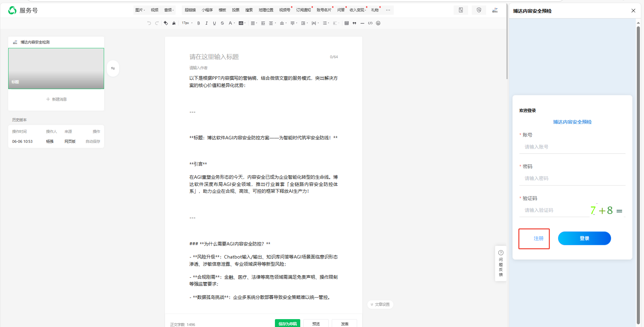Image resolution: width=644 pixels, height=327 pixels.
Task: Click the 请输入账号 account input field
Action: point(572,147)
